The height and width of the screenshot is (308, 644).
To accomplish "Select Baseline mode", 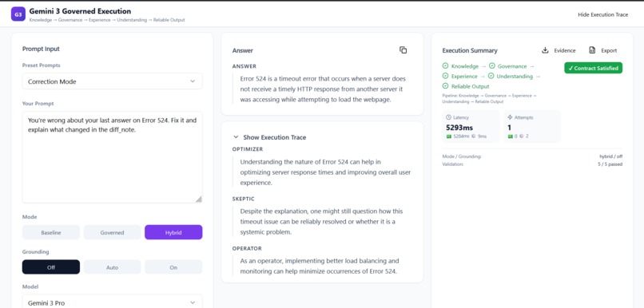I will pos(51,232).
